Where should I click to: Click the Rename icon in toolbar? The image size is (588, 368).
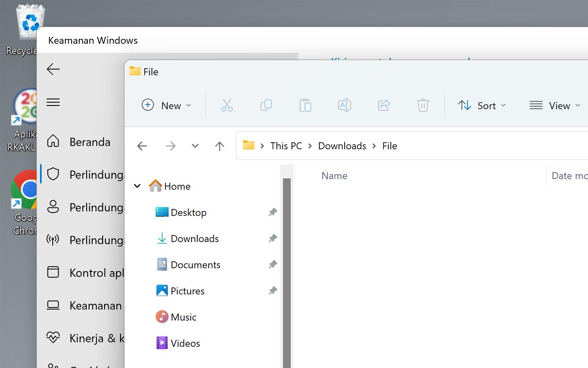(344, 105)
